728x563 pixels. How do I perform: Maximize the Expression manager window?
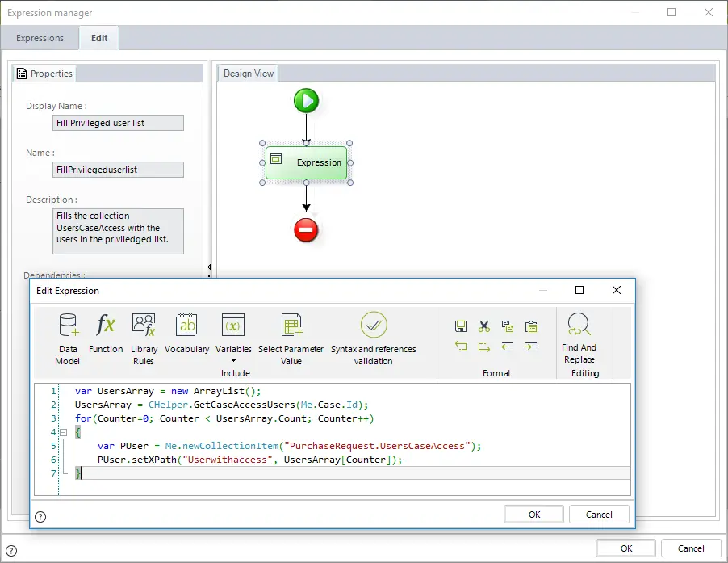click(x=672, y=12)
